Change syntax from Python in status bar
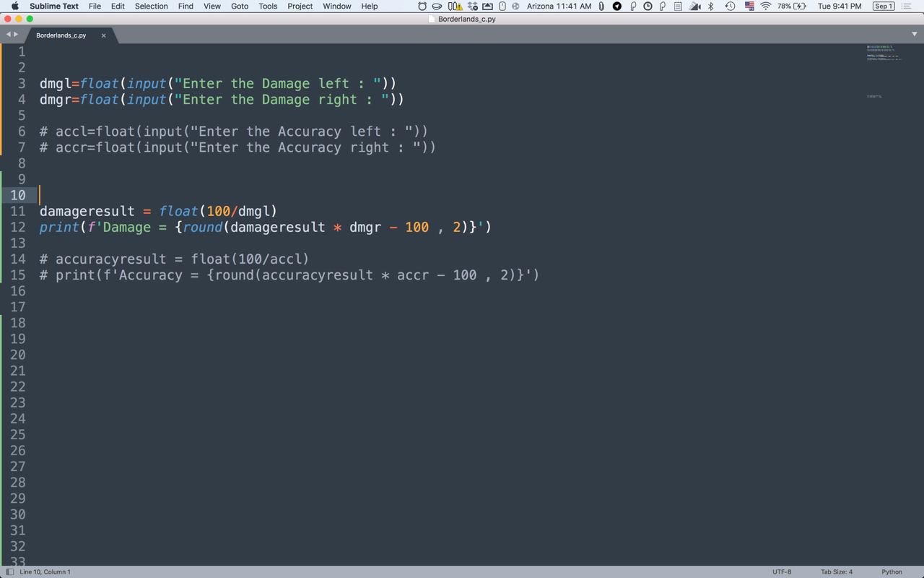 pos(892,571)
